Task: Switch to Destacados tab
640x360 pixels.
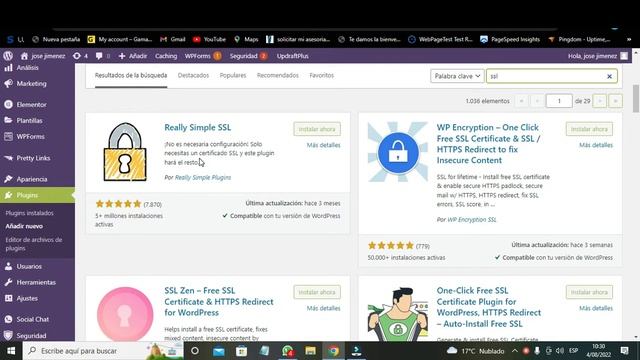Action: point(193,76)
